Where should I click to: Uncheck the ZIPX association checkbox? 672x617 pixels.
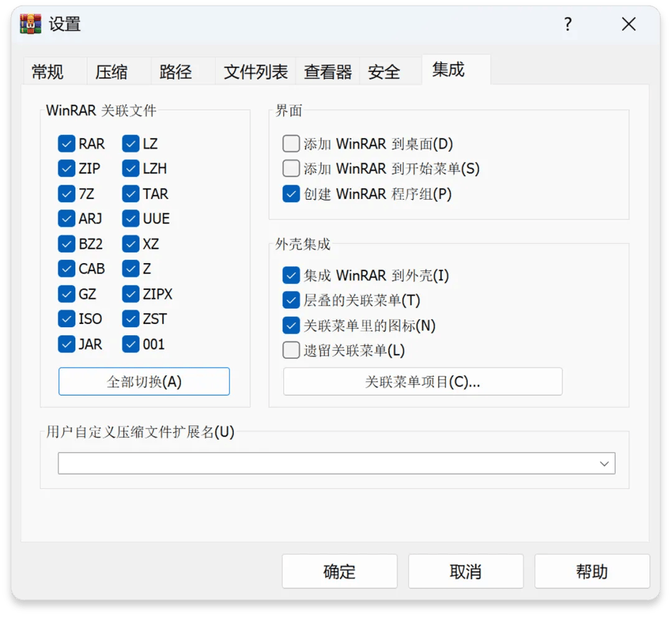coord(131,294)
